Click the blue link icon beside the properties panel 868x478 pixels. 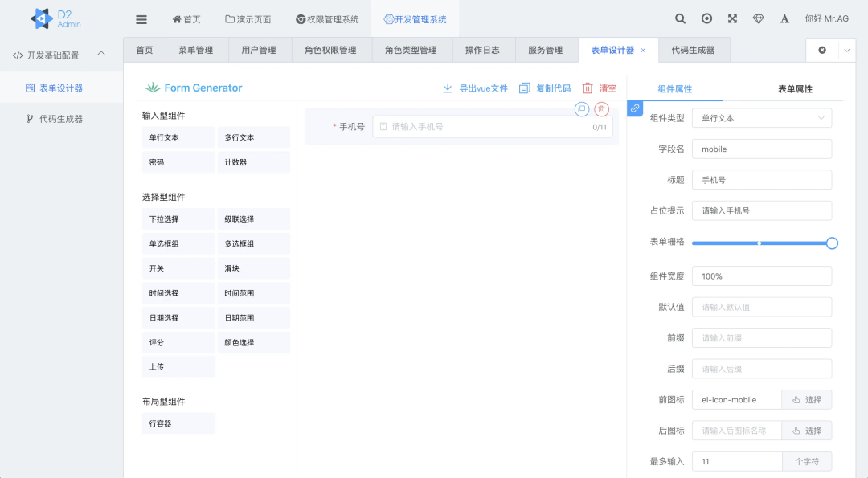(635, 108)
